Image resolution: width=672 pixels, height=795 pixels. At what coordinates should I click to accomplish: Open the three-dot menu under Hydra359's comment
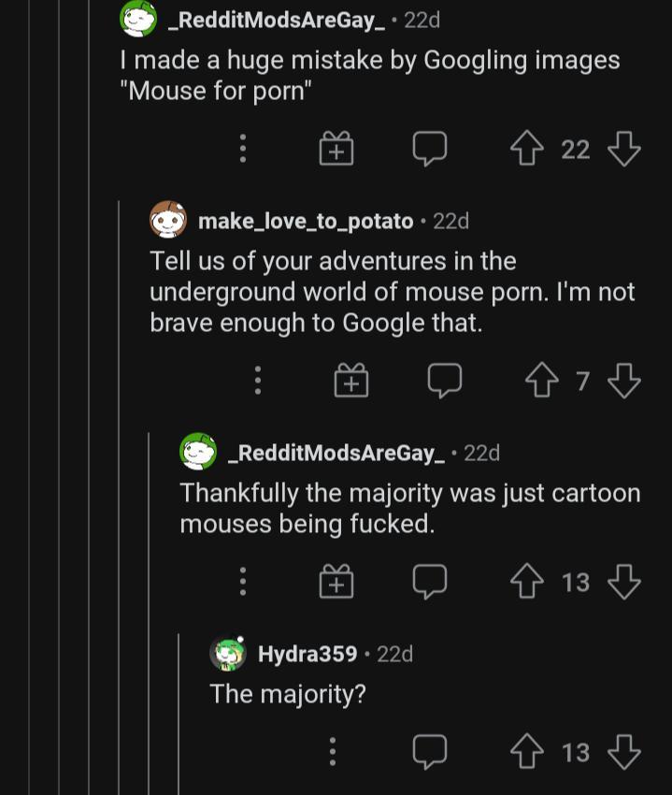333,751
